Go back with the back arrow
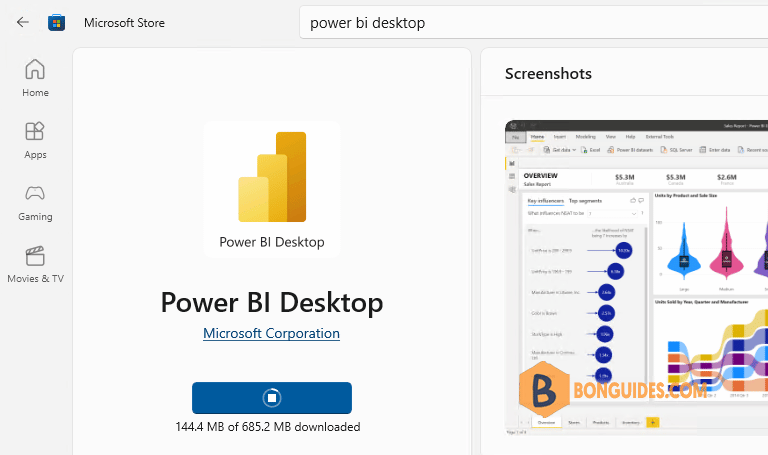Screen dimensions: 768x455 tap(23, 23)
